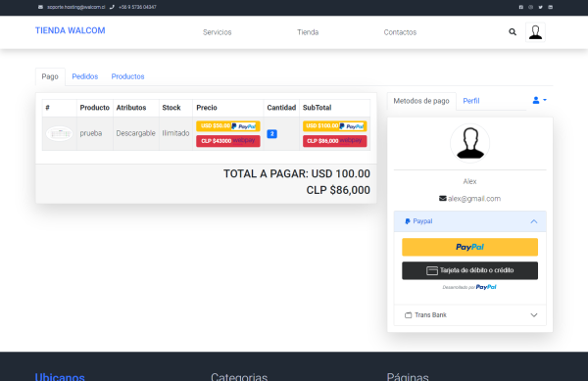Screen dimensions: 588x381
Task: Click the envelope icon beside the support email
Action: coord(40,7)
